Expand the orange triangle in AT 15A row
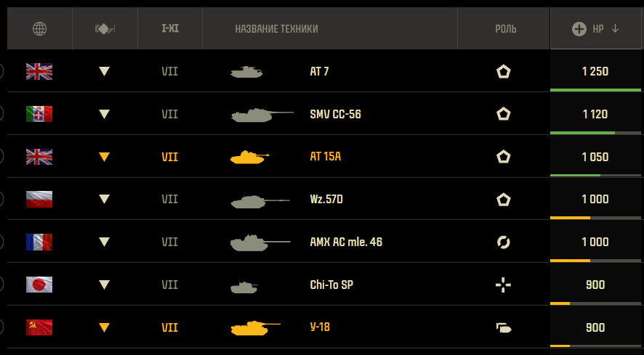Viewport: 644px width, 355px height. click(105, 157)
